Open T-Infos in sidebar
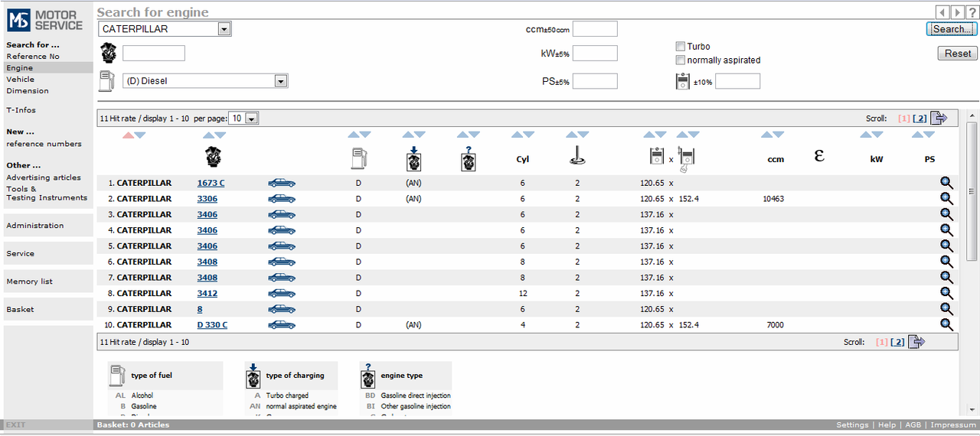The width and height of the screenshot is (980, 436). tap(21, 110)
